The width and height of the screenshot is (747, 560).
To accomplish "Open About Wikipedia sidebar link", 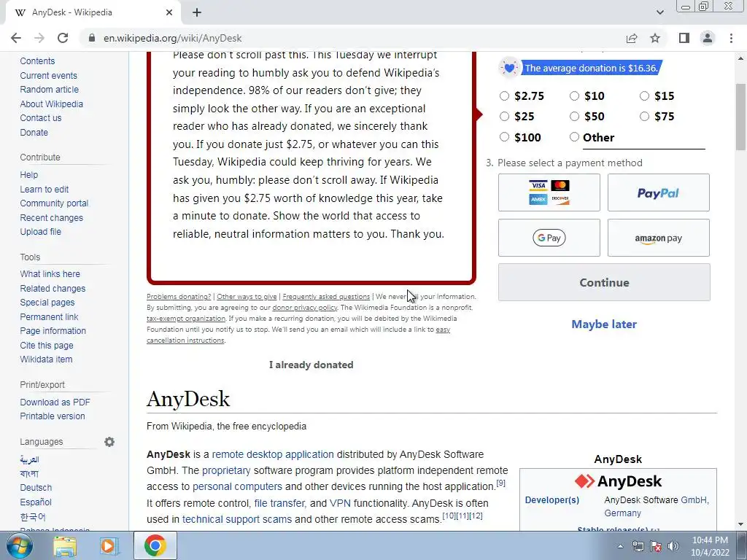I will tap(52, 104).
